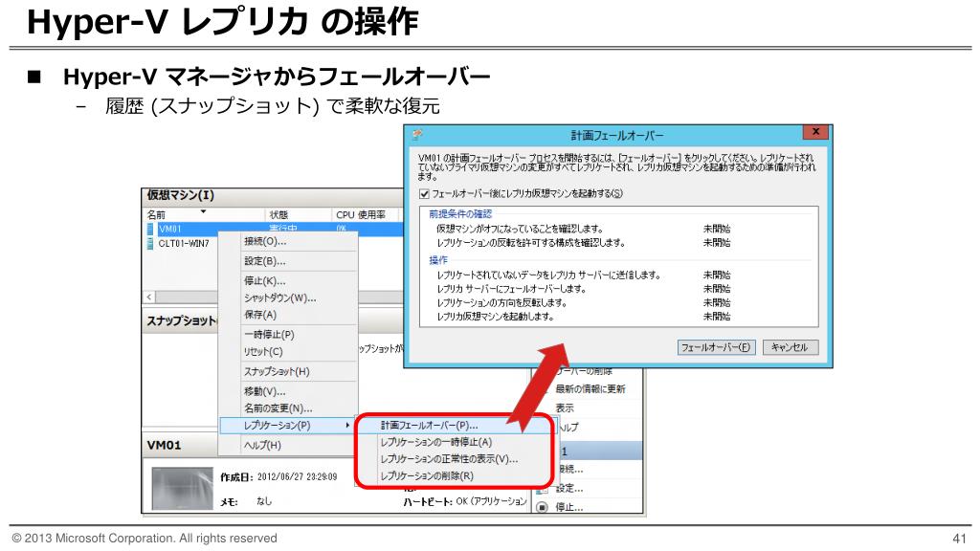Toggle the checkbox for starting replica VM after failover
The height and width of the screenshot is (551, 980).
click(x=424, y=193)
